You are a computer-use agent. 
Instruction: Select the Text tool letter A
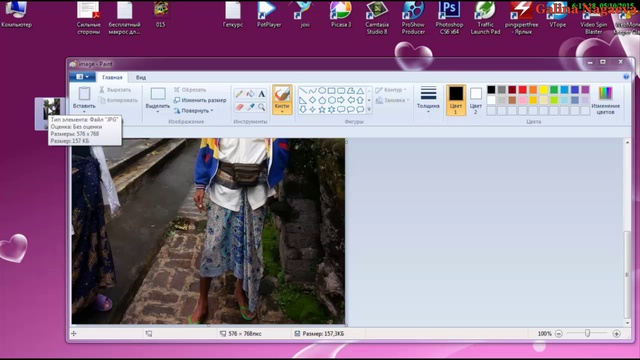[x=262, y=94]
